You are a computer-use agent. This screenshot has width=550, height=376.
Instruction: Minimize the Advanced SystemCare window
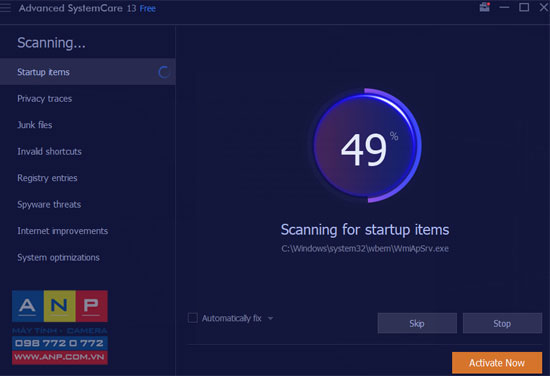[x=504, y=7]
